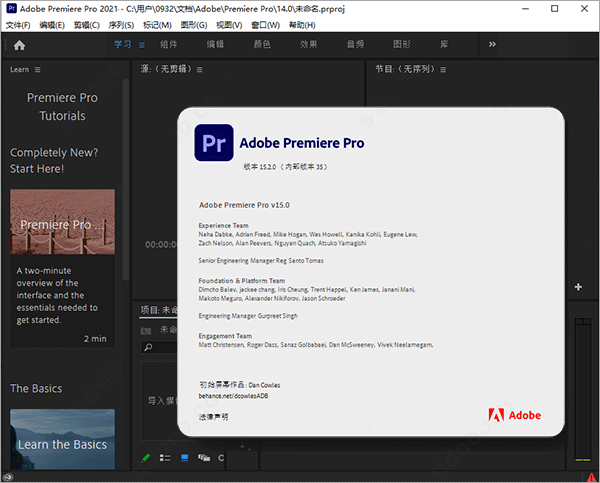Click the red Adobe logo
600x483 pixels.
pyautogui.click(x=496, y=415)
